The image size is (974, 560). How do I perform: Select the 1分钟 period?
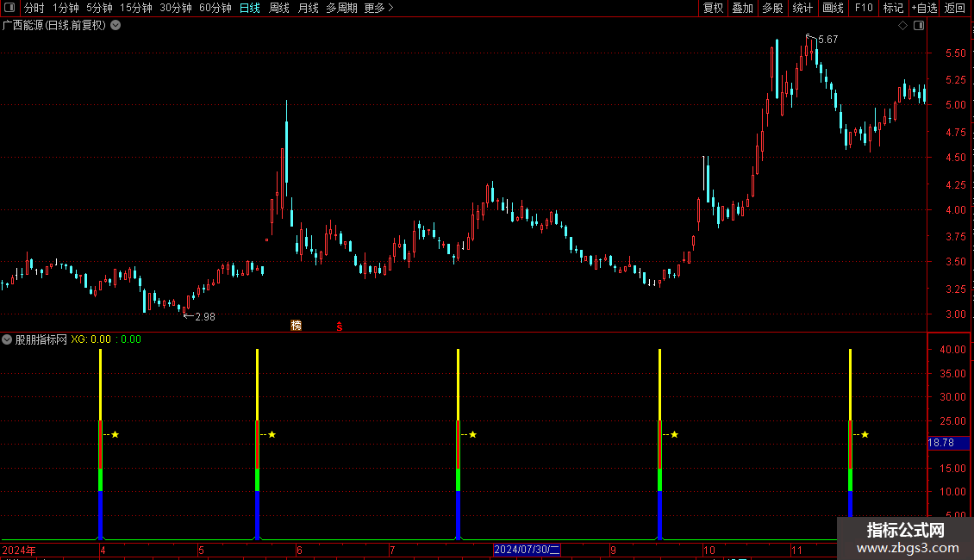[x=66, y=8]
